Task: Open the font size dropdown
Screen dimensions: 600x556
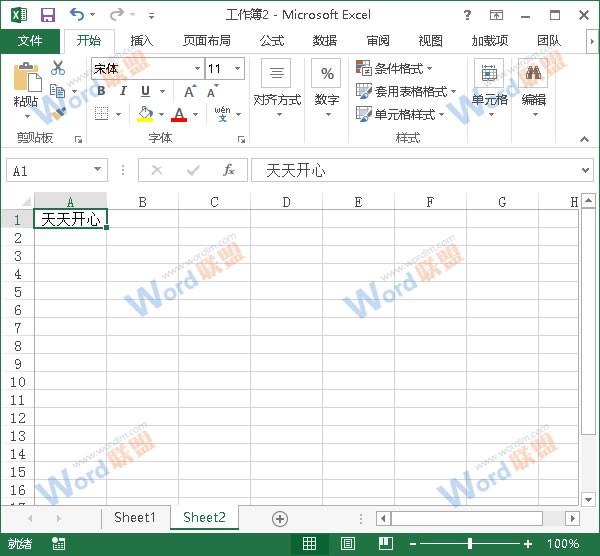Action: tap(237, 68)
